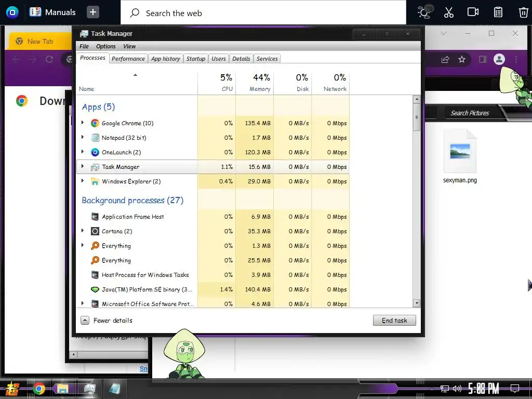Click the Manuals book icon in OneLaunch bar
The image size is (532, 399).
click(35, 12)
